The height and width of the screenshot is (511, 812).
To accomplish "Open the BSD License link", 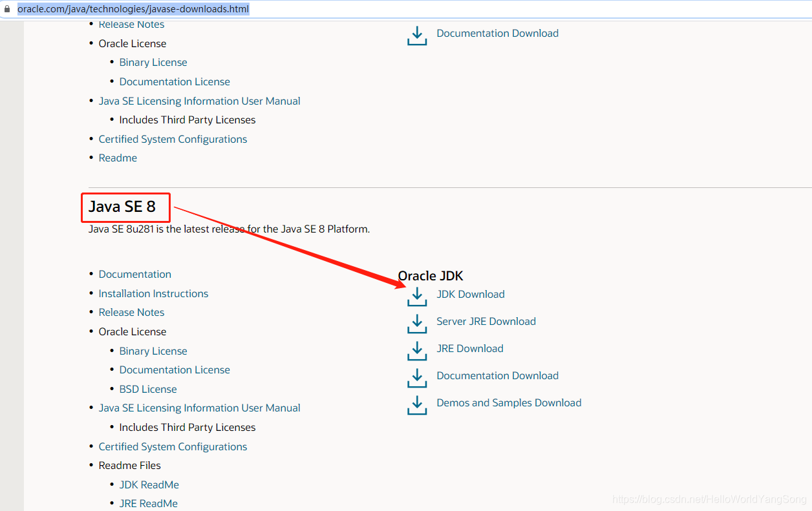I will pos(148,389).
